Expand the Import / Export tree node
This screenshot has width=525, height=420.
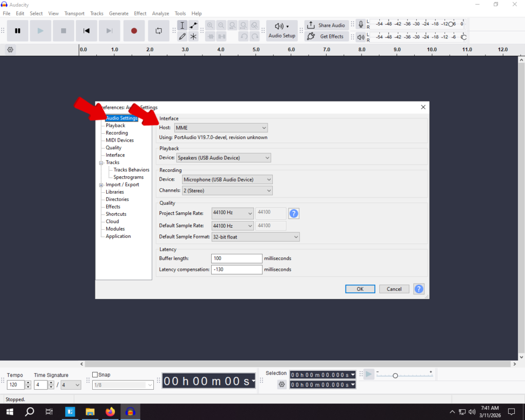102,185
